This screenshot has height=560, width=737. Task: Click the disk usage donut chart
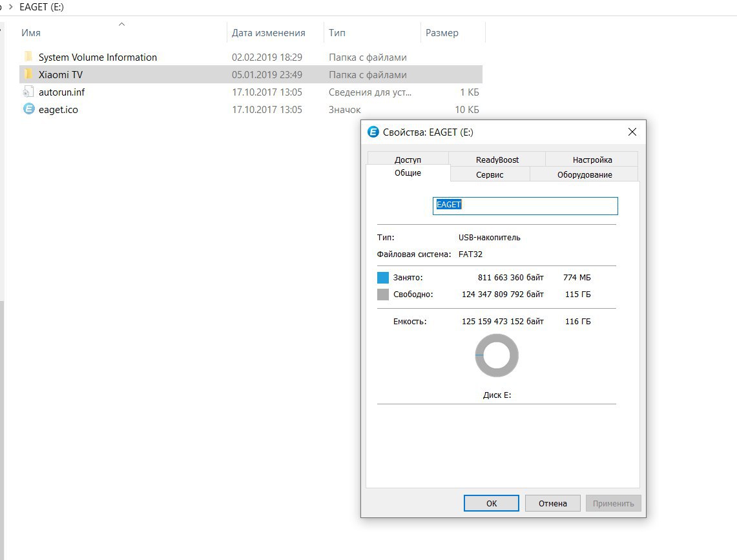click(x=497, y=355)
